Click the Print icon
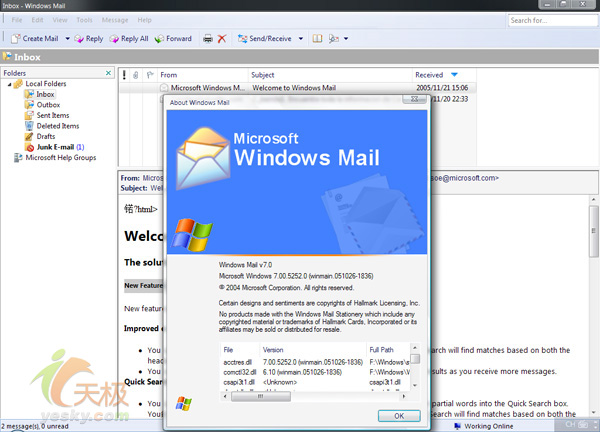Image resolution: width=600 pixels, height=432 pixels. click(x=208, y=39)
